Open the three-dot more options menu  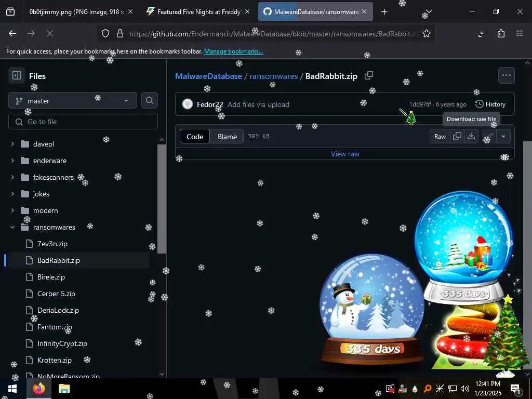(506, 75)
